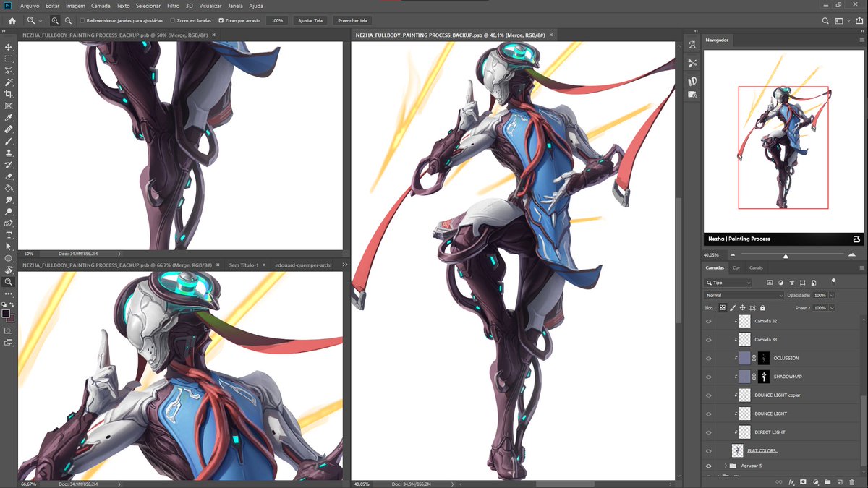
Task: Click the Ajustar Tela button
Action: (311, 21)
